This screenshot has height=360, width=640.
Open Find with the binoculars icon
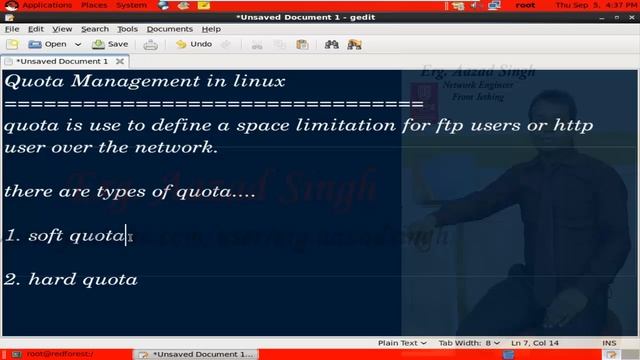pos(331,44)
